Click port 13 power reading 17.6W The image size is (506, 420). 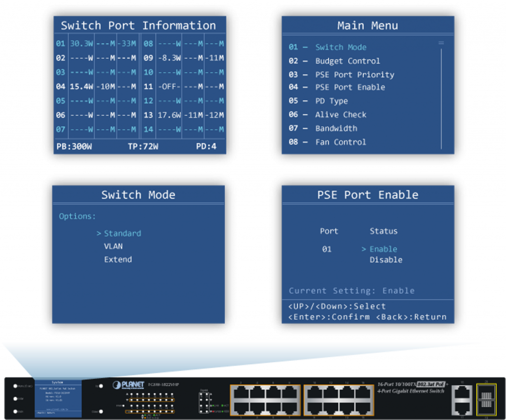pos(169,115)
